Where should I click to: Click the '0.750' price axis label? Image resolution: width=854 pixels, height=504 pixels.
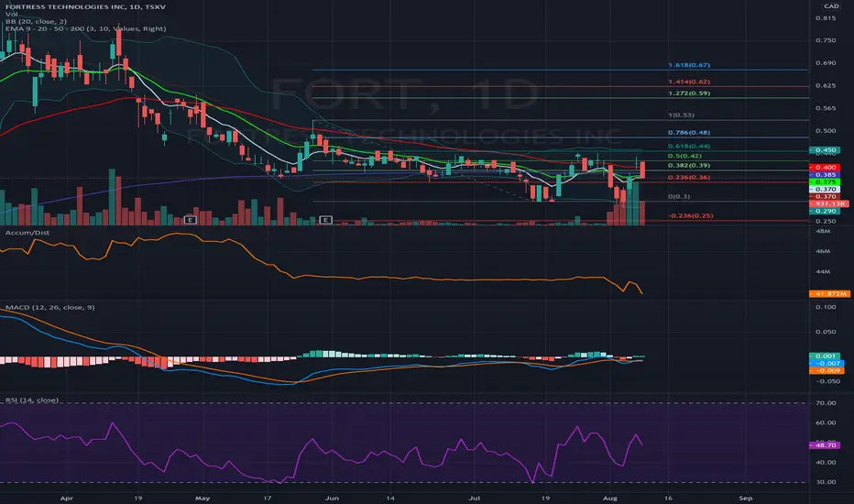point(826,40)
